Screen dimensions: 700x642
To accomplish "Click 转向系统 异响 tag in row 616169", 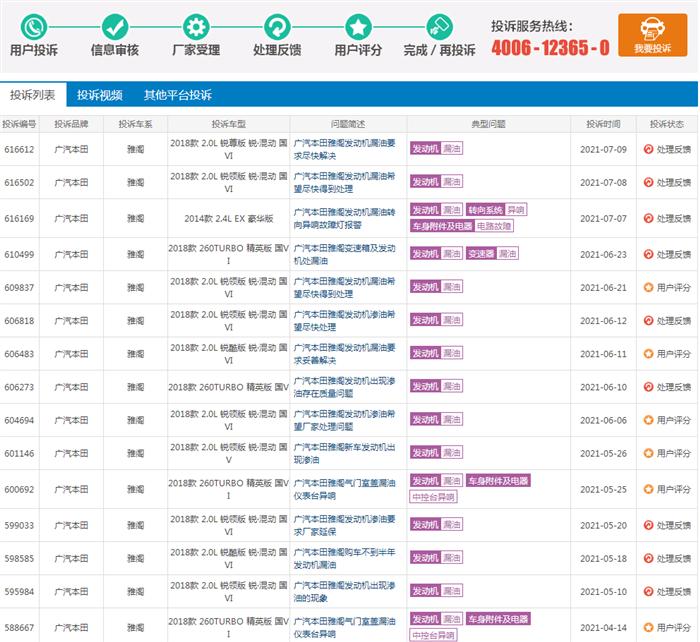I will coord(496,209).
